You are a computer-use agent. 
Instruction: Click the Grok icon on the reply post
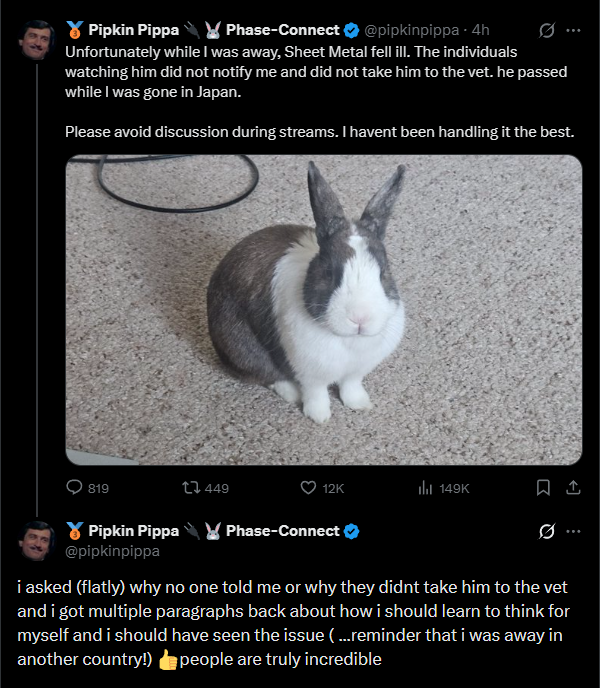pyautogui.click(x=547, y=531)
